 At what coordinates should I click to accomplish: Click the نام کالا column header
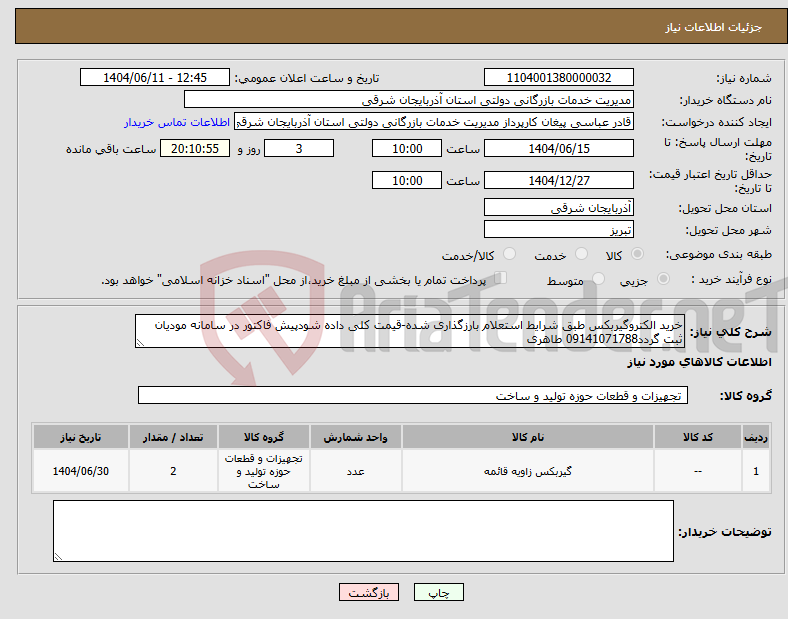tap(528, 437)
